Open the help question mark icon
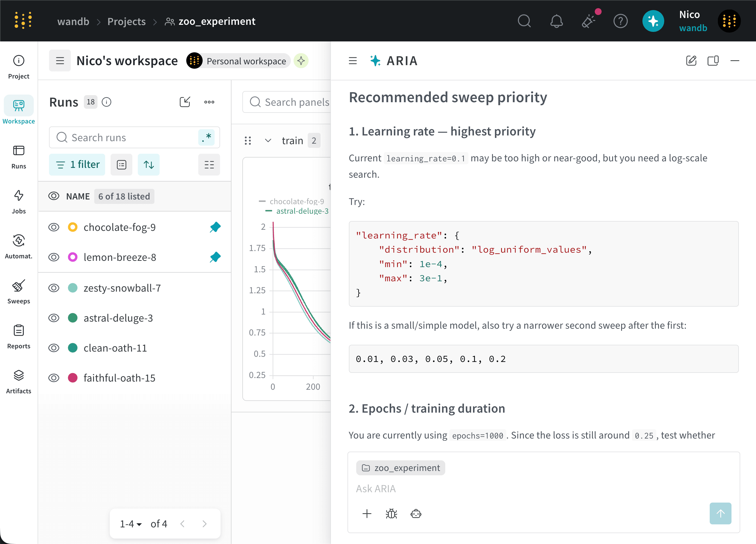The width and height of the screenshot is (756, 544). coord(620,21)
